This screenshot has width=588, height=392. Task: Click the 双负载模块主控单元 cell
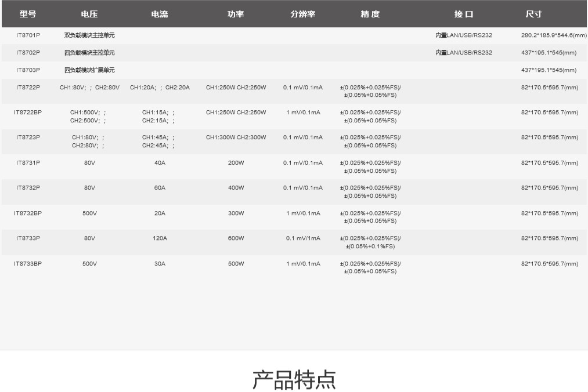click(x=89, y=35)
